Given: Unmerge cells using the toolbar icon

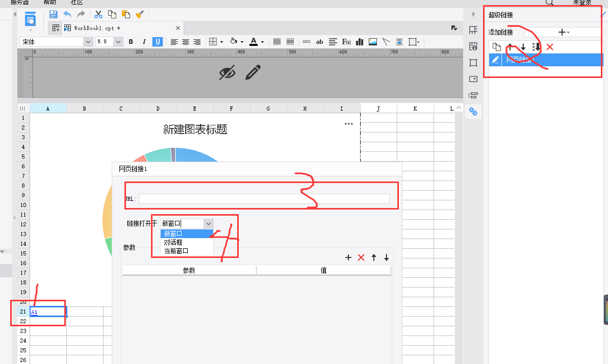Looking at the screenshot, I should point(290,42).
